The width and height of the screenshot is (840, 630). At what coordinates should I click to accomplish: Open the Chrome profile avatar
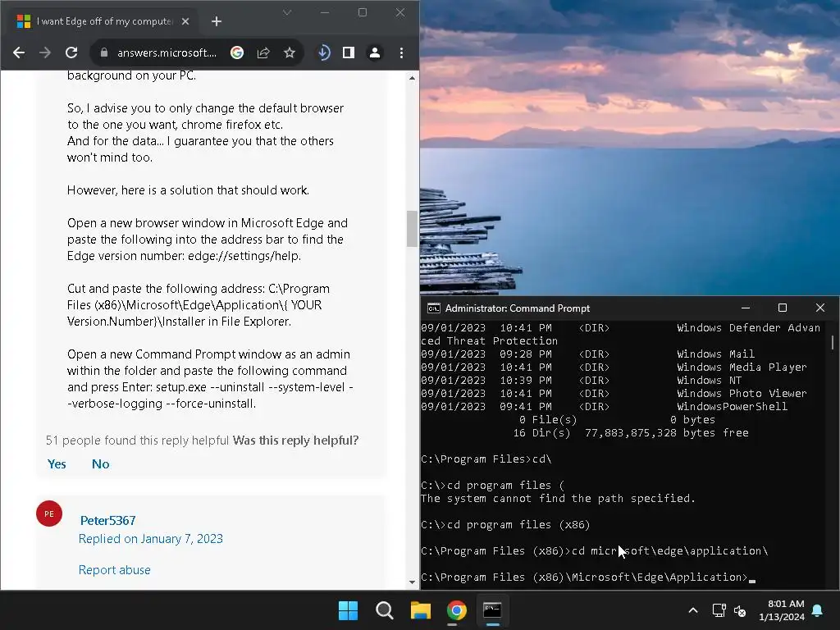pos(375,52)
